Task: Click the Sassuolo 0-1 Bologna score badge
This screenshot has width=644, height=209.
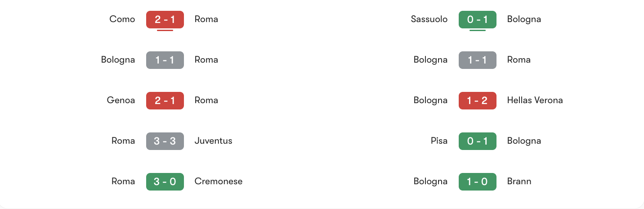Action: coord(478,19)
